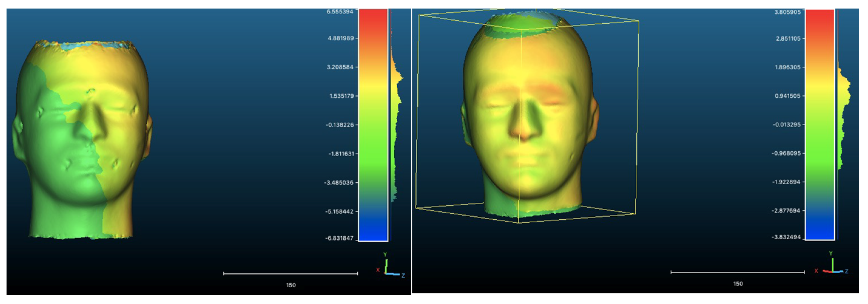868x304 pixels.
Task: Click the scale value 1.896305
Action: [787, 67]
